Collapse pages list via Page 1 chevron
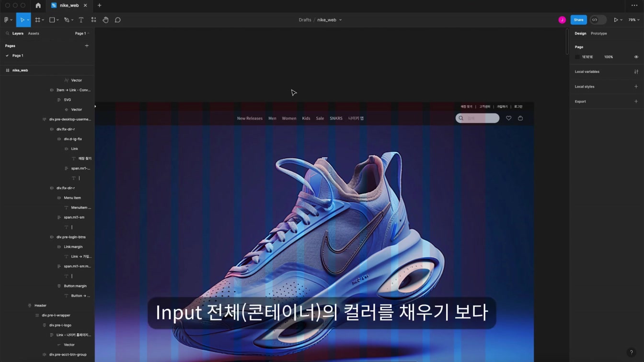 click(x=88, y=34)
